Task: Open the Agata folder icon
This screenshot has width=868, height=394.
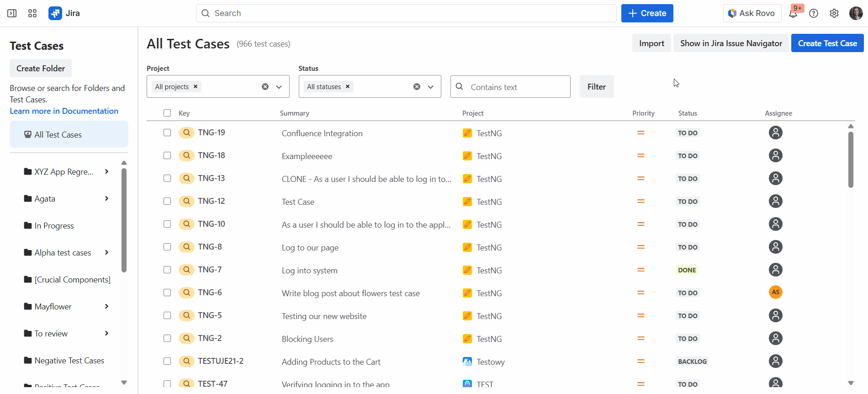Action: tap(28, 198)
